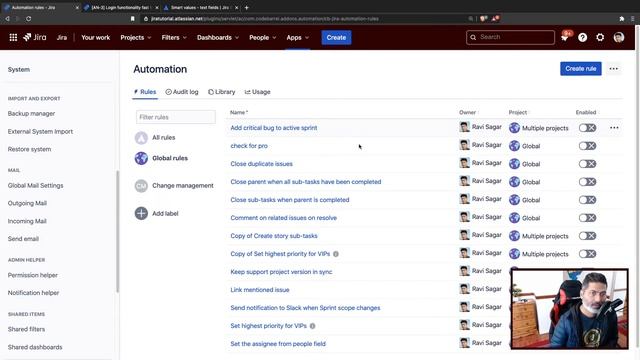Switch to the Rules tab

tap(144, 92)
